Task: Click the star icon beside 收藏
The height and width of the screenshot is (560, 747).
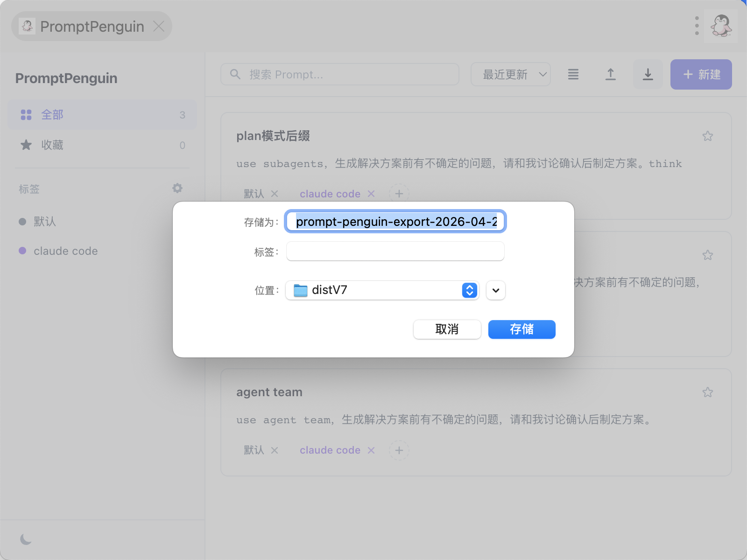Action: (x=26, y=145)
